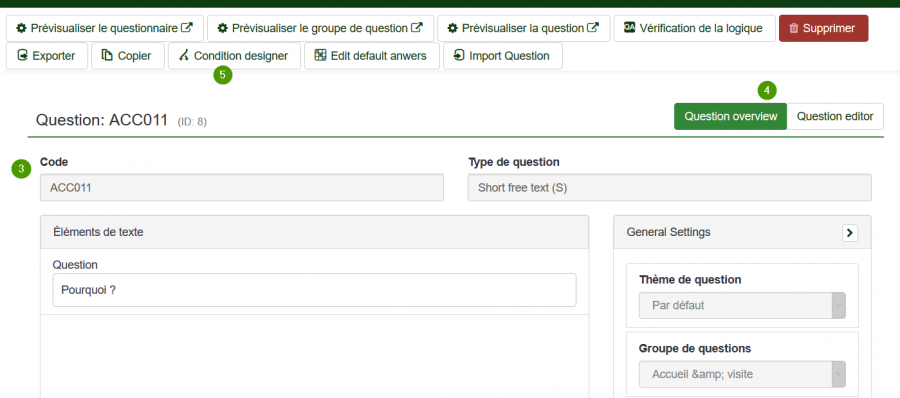Open the Groupe de questions dropdown
The image size is (900, 398).
tap(742, 374)
